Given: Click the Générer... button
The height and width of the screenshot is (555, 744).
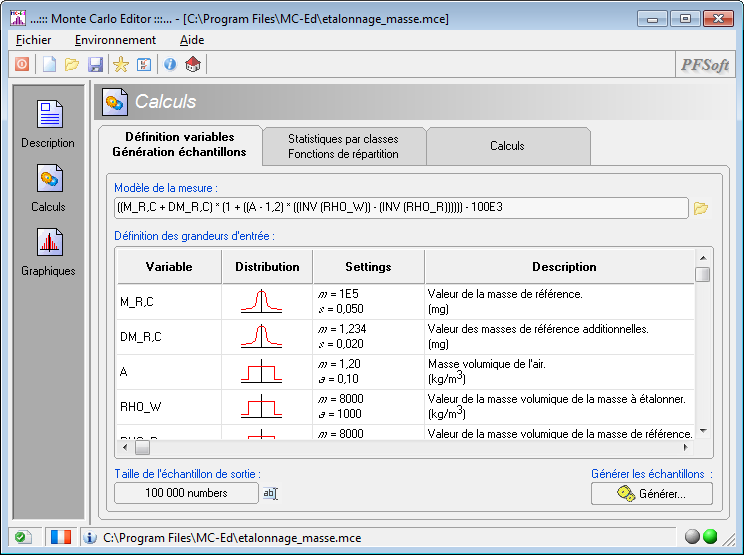Looking at the screenshot, I should point(651,494).
